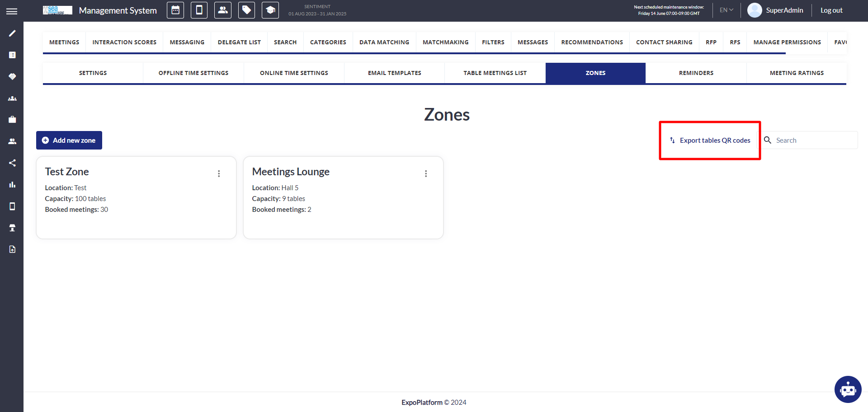Open the briefcase icon in the sidebar

coord(12,120)
